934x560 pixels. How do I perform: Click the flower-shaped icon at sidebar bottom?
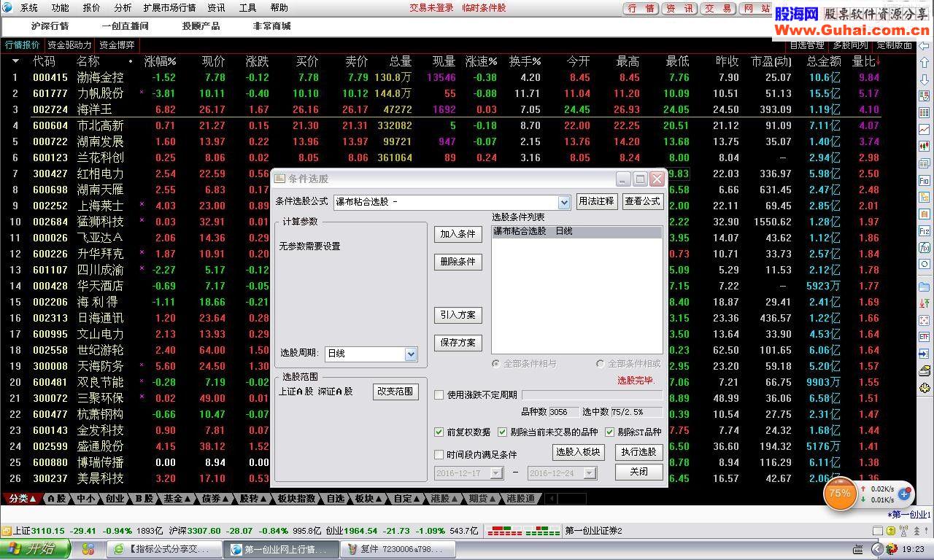coord(924,388)
